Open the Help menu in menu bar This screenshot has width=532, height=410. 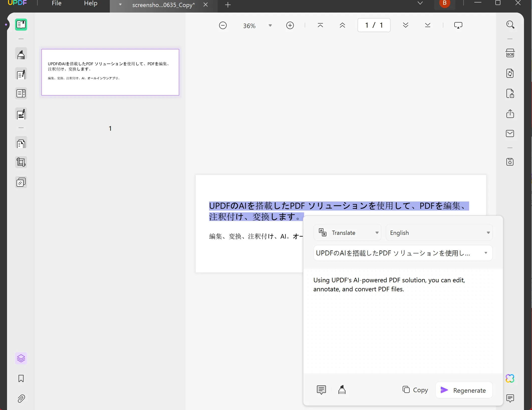coord(91,3)
